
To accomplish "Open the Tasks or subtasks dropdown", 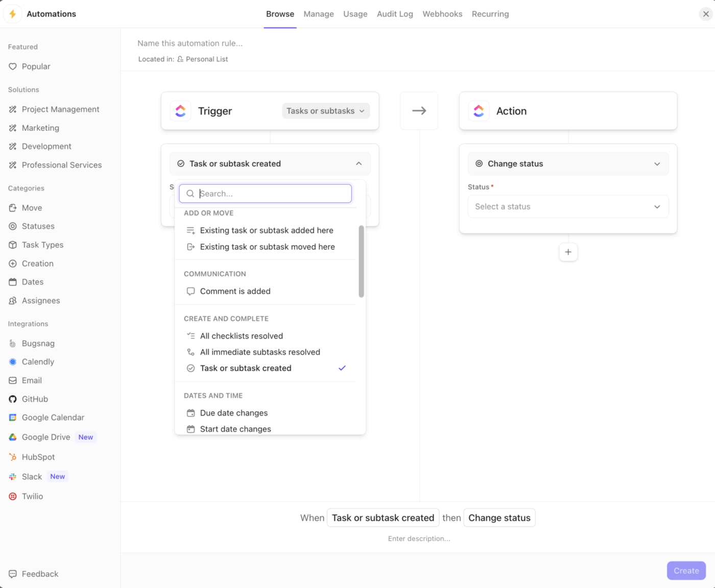I will 325,111.
